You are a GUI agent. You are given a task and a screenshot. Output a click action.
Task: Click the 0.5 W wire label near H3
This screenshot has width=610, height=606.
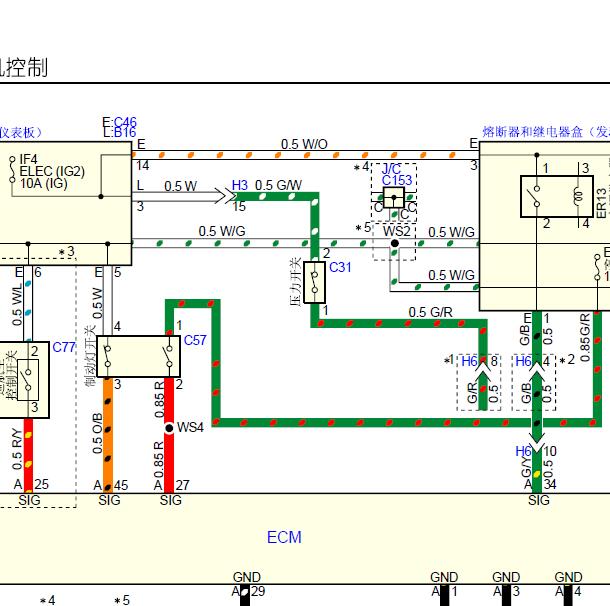click(181, 186)
